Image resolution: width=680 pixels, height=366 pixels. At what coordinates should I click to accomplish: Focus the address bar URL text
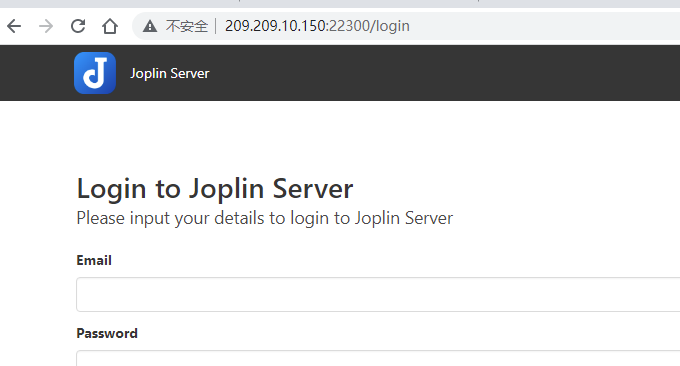[317, 26]
